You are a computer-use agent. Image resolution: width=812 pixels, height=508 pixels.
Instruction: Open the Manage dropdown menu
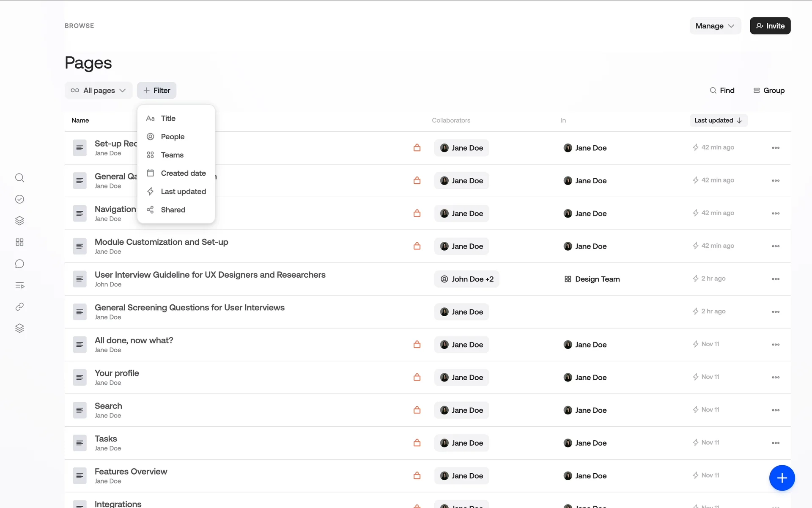click(x=715, y=26)
